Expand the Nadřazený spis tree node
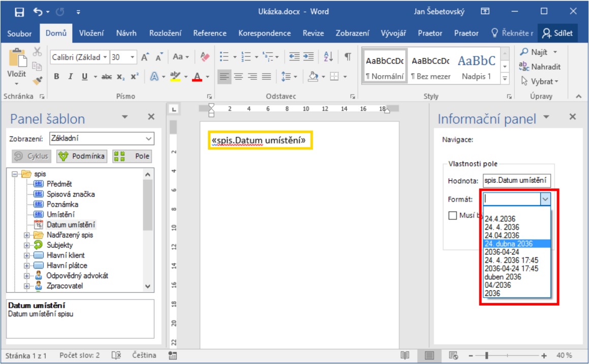 click(27, 235)
